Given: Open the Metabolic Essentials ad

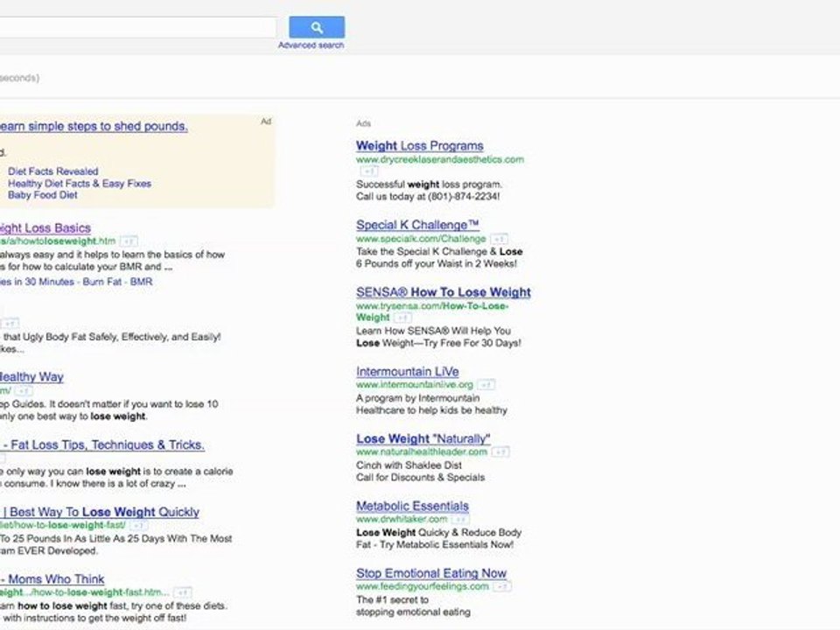Looking at the screenshot, I should pyautogui.click(x=412, y=506).
